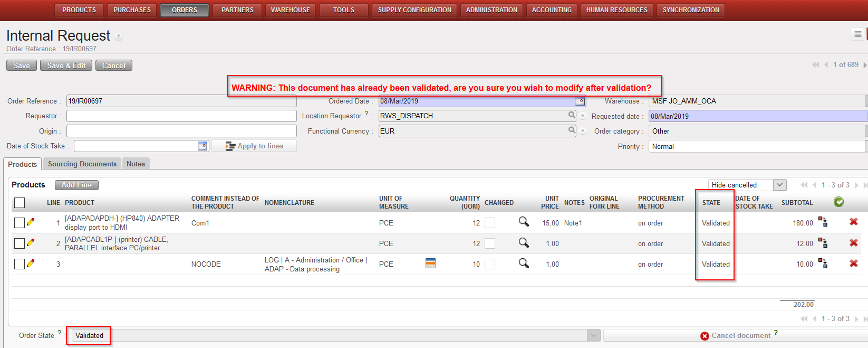Viewport: 868px width, 348px height.
Task: Click the Cancel button
Action: click(x=113, y=65)
